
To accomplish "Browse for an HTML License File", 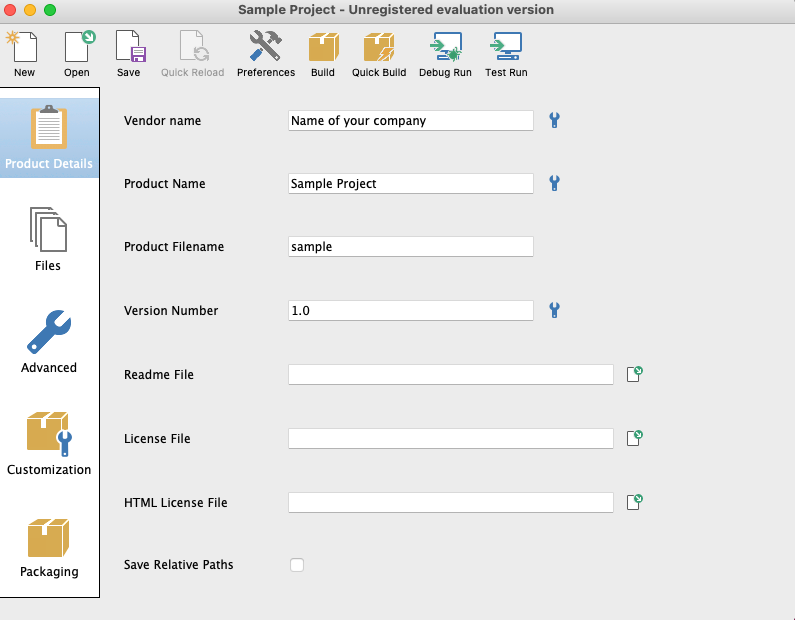I will click(x=634, y=503).
